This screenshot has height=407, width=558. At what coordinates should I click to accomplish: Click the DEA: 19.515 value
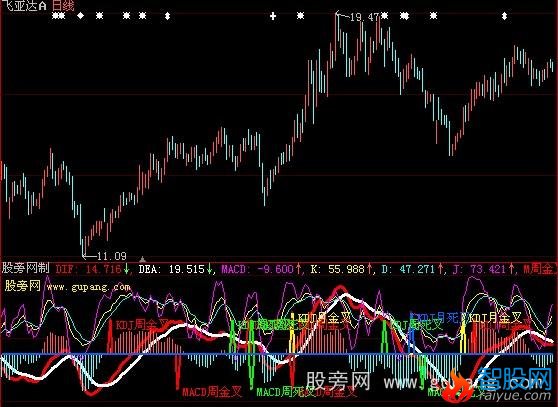(x=172, y=269)
